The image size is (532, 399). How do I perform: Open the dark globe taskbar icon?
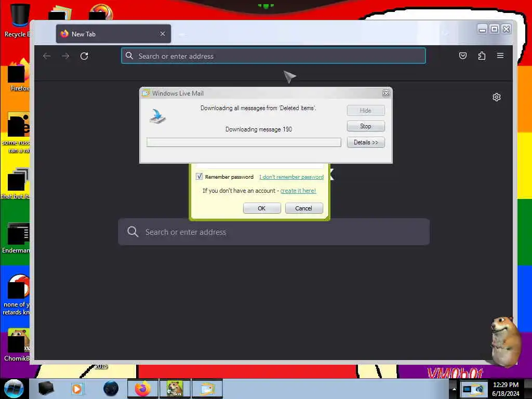111,389
